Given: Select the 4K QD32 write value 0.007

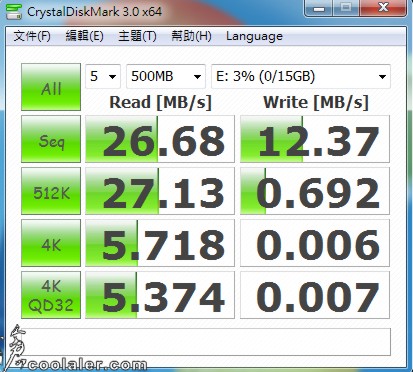Looking at the screenshot, I should point(315,295).
